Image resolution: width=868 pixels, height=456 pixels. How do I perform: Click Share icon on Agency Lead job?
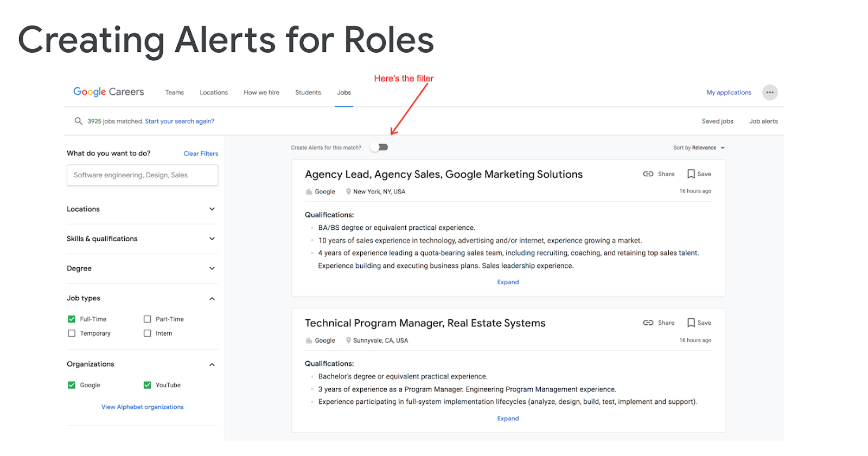click(x=648, y=174)
